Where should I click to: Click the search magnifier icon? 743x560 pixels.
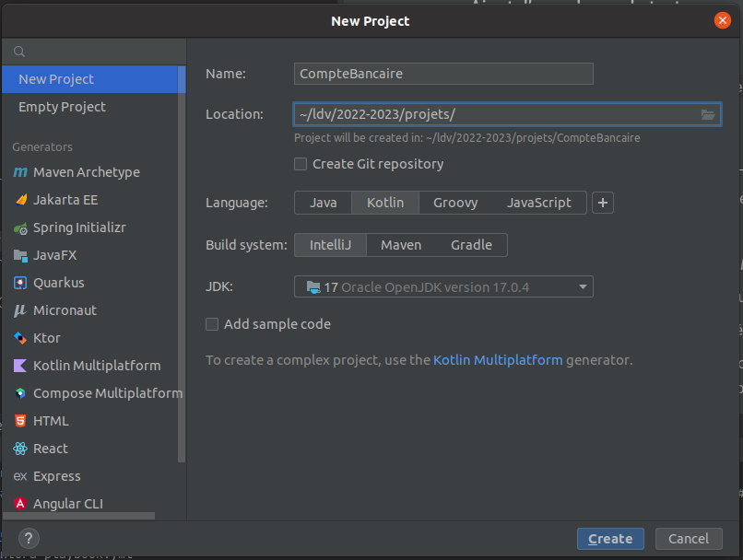click(x=19, y=52)
